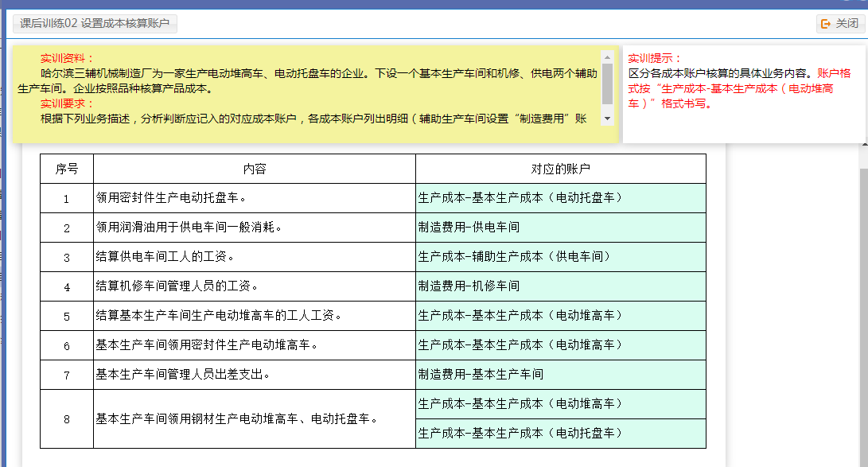Click row number 7 in the 序号 column
This screenshot has height=467, width=868.
pos(66,376)
